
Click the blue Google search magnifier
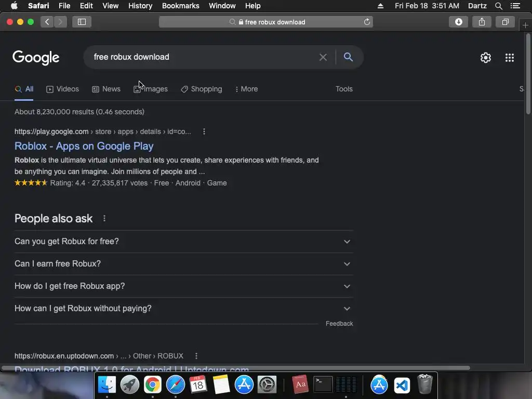coord(348,57)
